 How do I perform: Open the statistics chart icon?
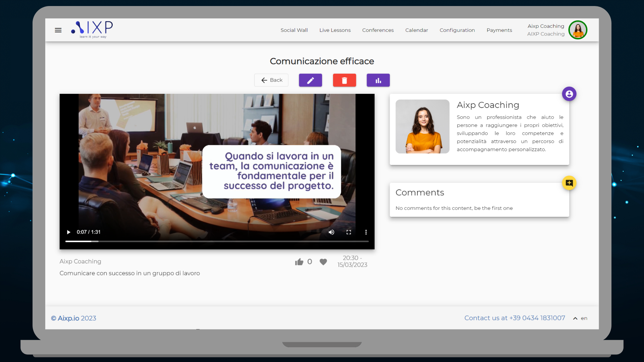click(378, 80)
